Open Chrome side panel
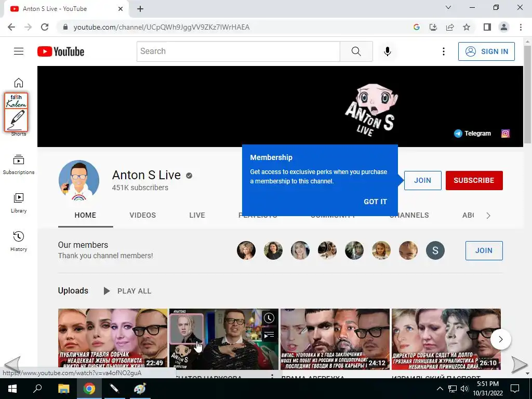 [x=487, y=27]
